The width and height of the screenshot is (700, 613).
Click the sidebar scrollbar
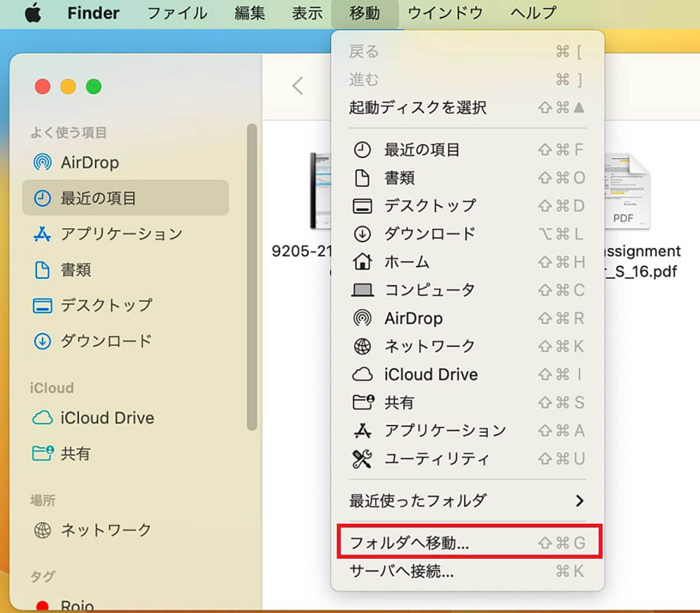coord(251,277)
